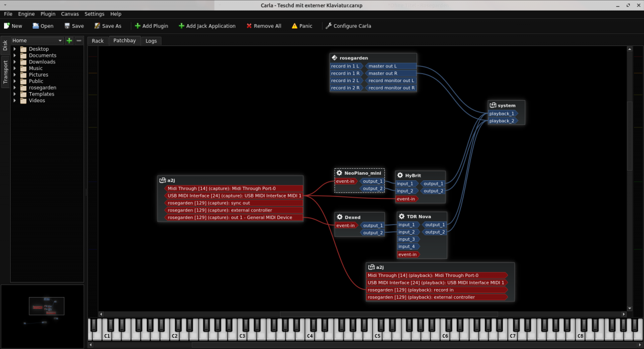
Task: Expand the Documents folder arrow
Action: [x=15, y=55]
